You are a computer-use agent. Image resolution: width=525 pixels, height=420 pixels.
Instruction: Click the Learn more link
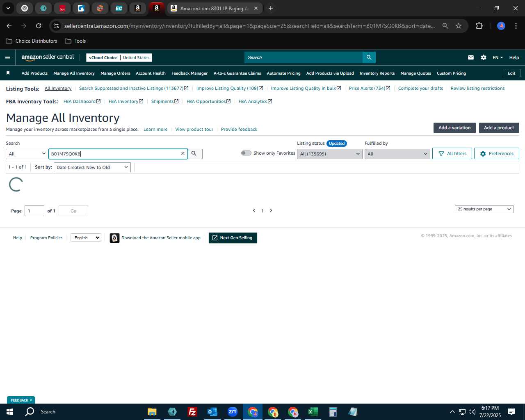click(155, 129)
